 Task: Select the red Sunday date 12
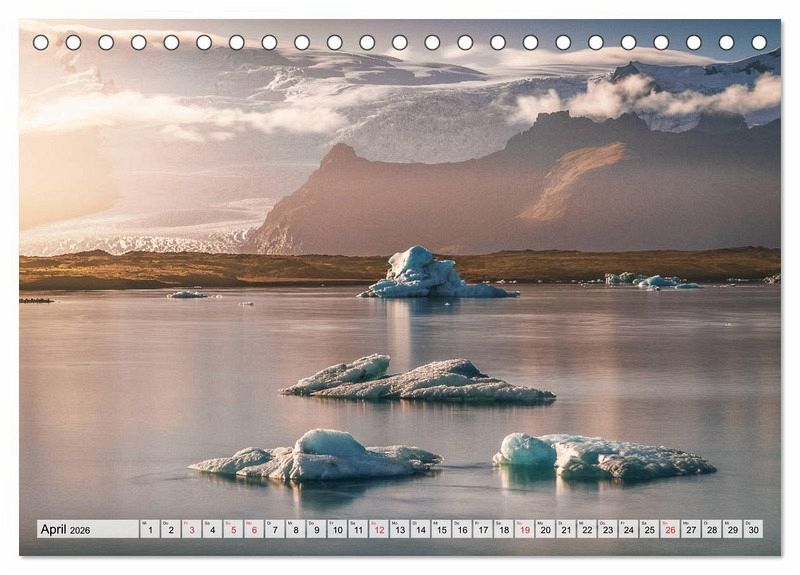click(x=379, y=529)
